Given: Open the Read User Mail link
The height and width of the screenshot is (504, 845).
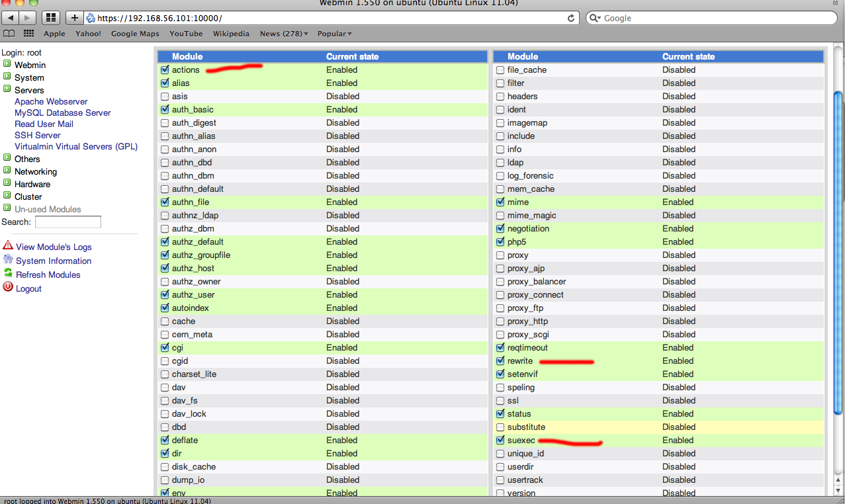Looking at the screenshot, I should [x=44, y=124].
